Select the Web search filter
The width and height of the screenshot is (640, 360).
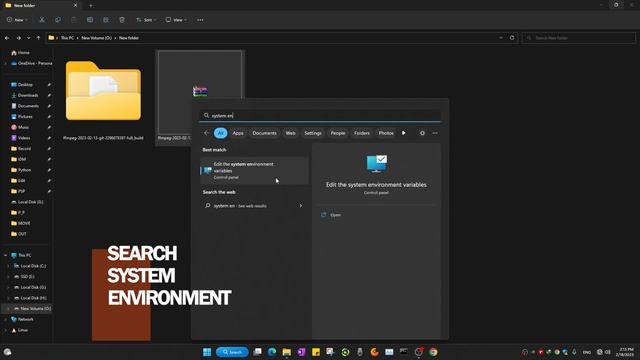[290, 133]
